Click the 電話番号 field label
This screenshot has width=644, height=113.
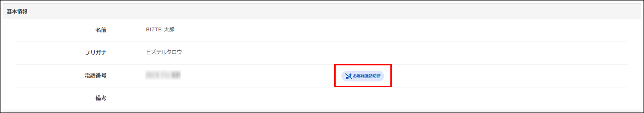coord(95,76)
